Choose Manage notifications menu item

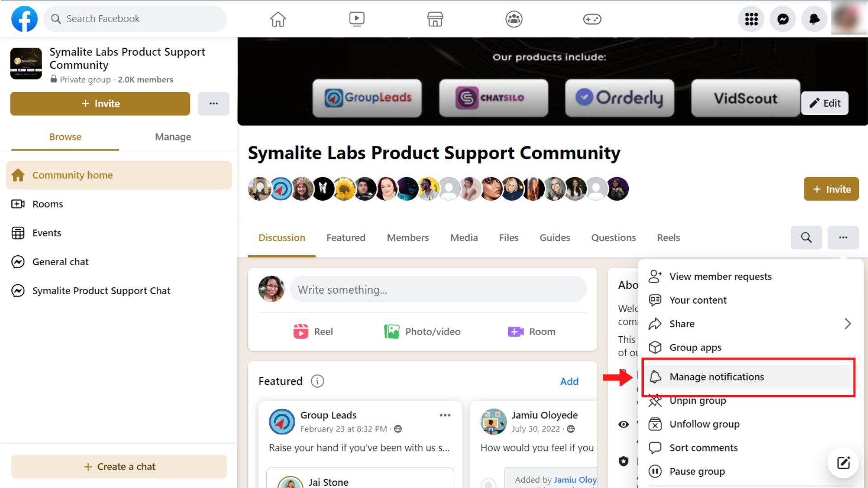[x=716, y=377]
